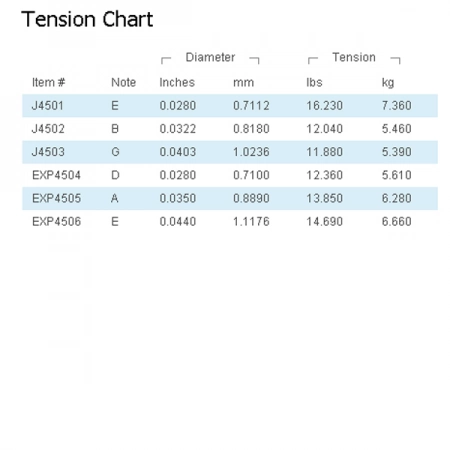Select item EXP4505 row cell
This screenshot has width=450, height=450.
[56, 198]
